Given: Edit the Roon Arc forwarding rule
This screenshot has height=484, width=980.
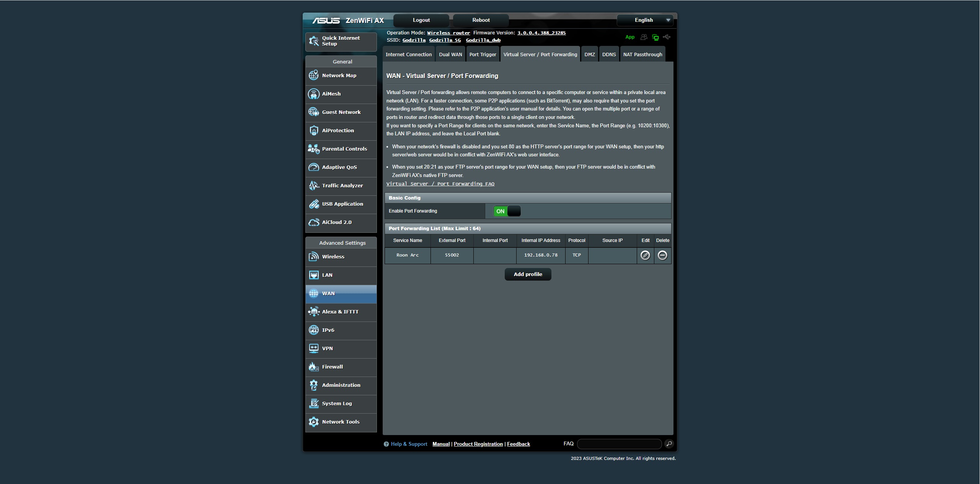Looking at the screenshot, I should click(645, 255).
